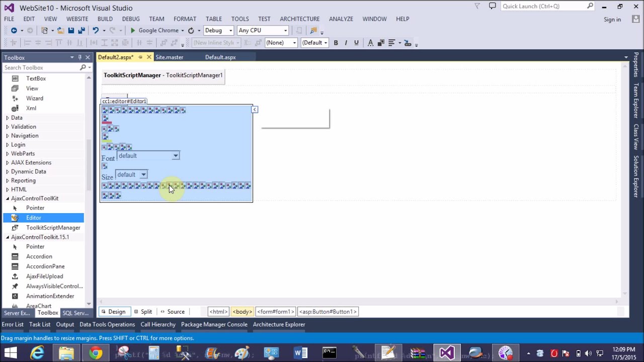Open the Solution Explorer side tab
The width and height of the screenshot is (644, 362).
tap(636, 176)
